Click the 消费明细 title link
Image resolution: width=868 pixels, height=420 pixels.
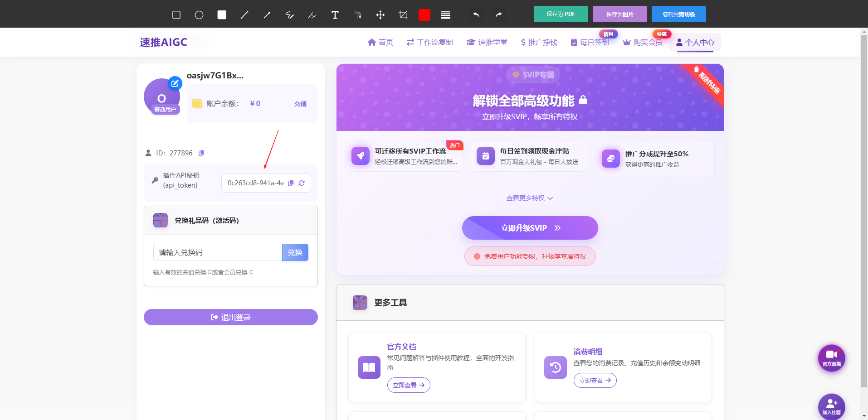[x=588, y=352]
